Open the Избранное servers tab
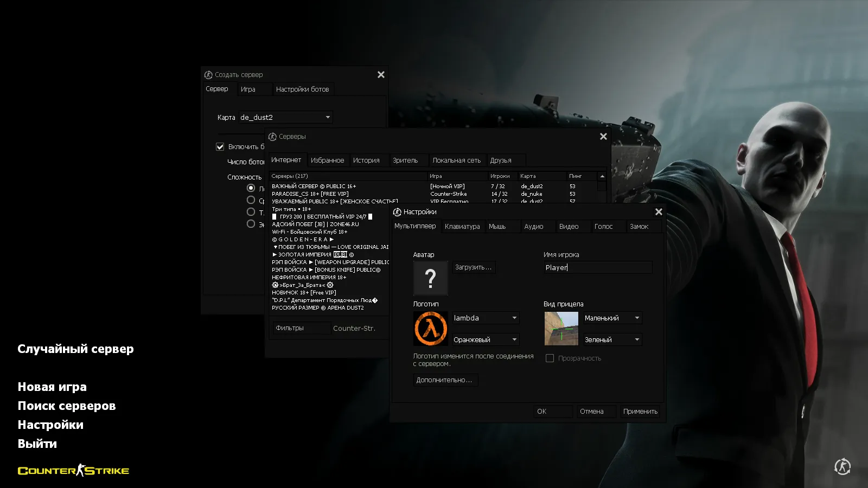This screenshot has width=868, height=488. 327,160
